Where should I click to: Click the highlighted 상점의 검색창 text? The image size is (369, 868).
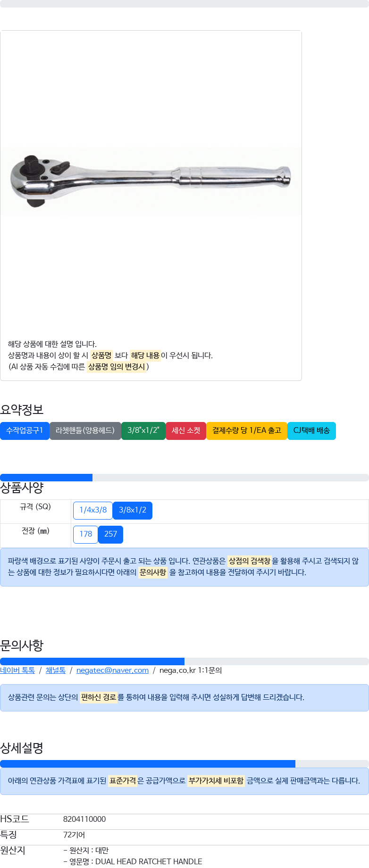coord(249,561)
